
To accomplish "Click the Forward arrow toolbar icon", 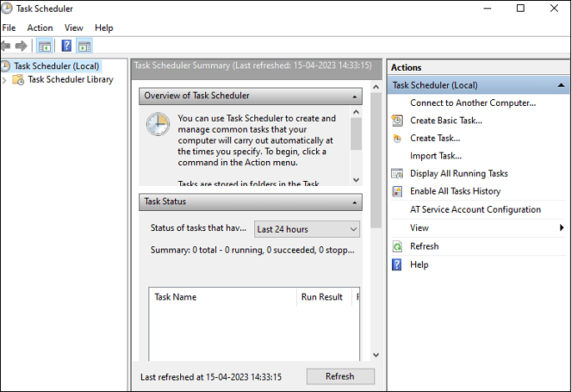I will 22,46.
